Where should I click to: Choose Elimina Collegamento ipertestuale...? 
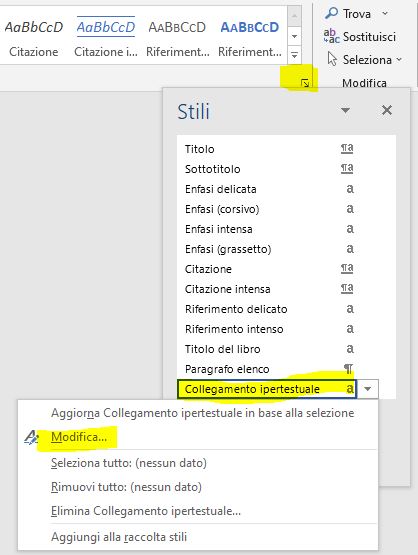coord(146,511)
